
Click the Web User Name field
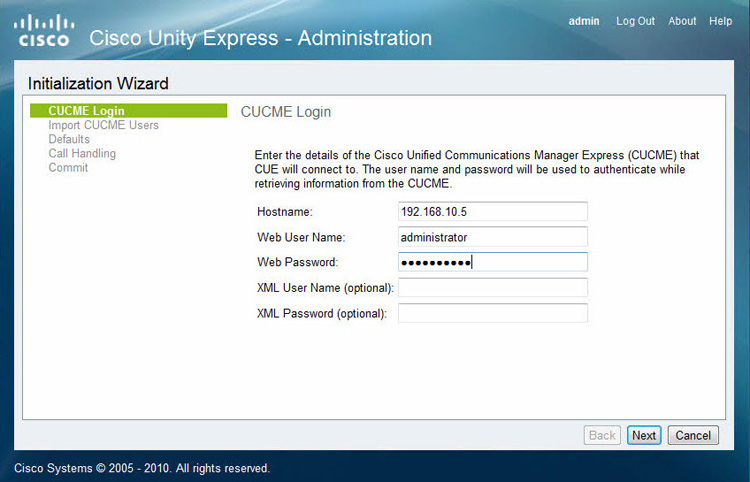point(493,237)
